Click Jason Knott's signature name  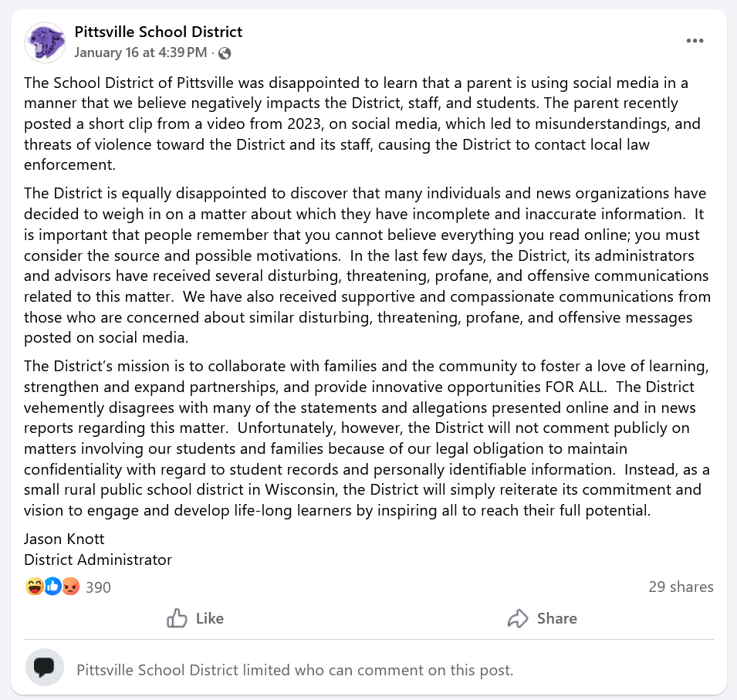coord(63,539)
